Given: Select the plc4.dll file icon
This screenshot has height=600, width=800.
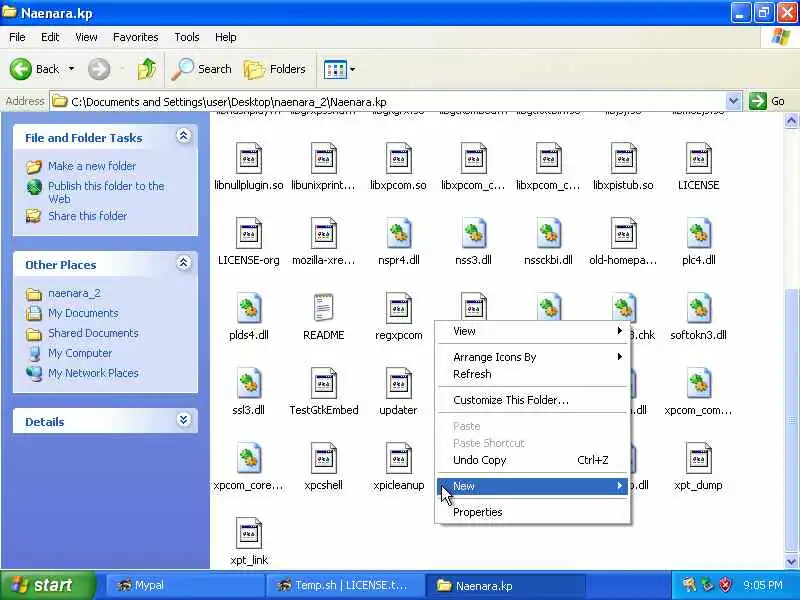Looking at the screenshot, I should [698, 234].
